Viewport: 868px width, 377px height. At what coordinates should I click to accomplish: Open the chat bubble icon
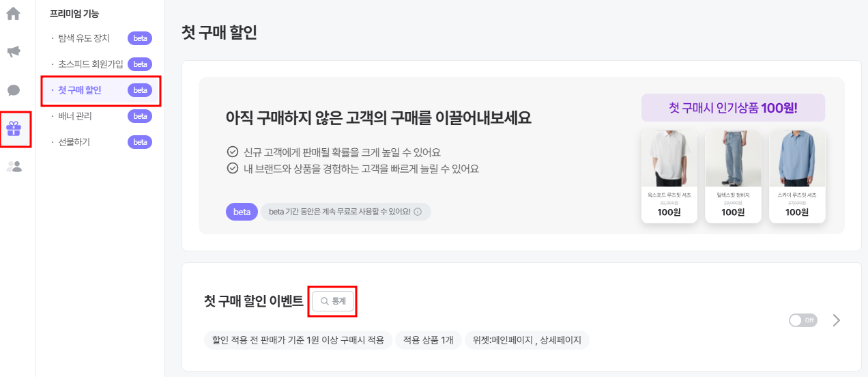tap(14, 90)
